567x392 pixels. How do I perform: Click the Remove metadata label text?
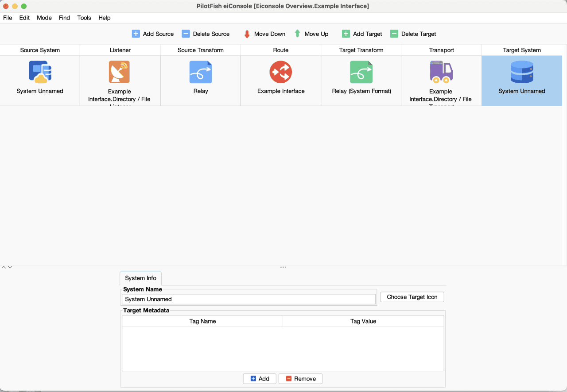(x=305, y=379)
